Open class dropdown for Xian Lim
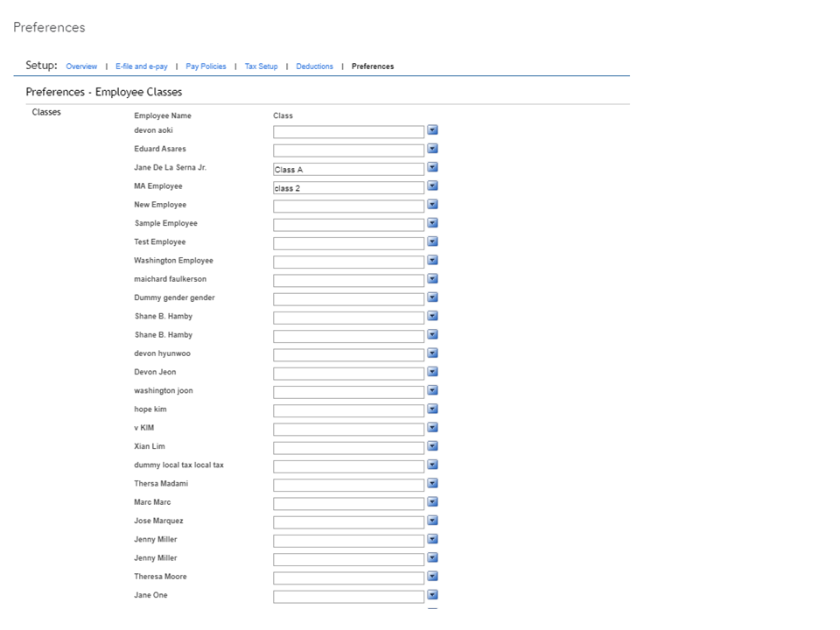 [432, 446]
